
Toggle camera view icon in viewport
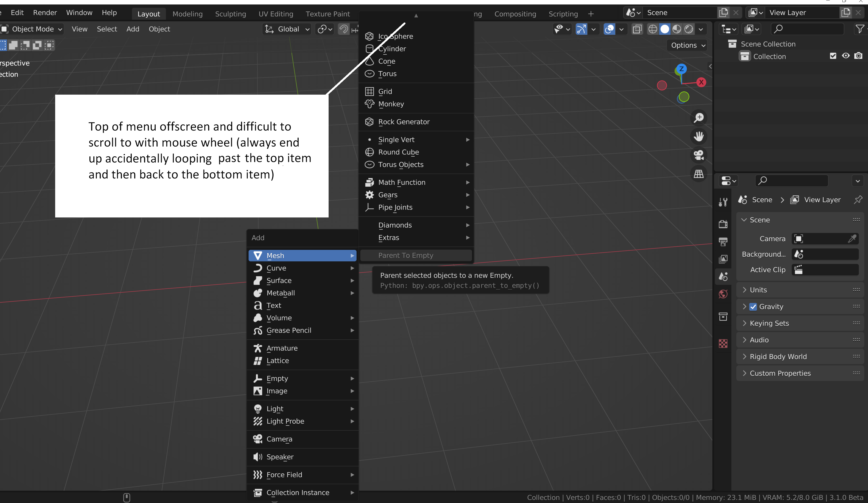[x=699, y=155]
